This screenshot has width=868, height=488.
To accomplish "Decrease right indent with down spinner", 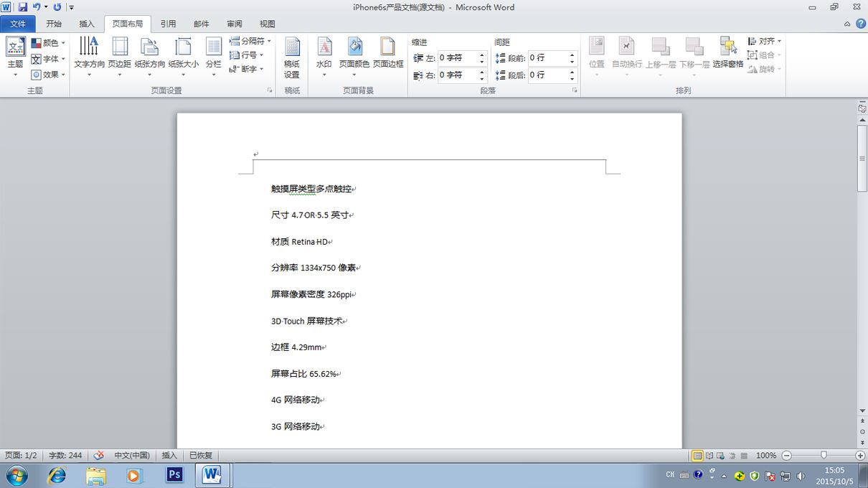I will (482, 78).
